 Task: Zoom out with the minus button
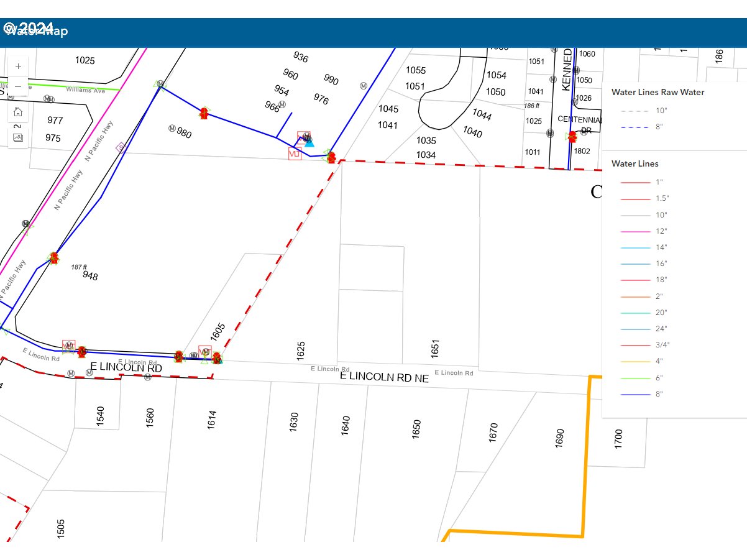tap(18, 86)
